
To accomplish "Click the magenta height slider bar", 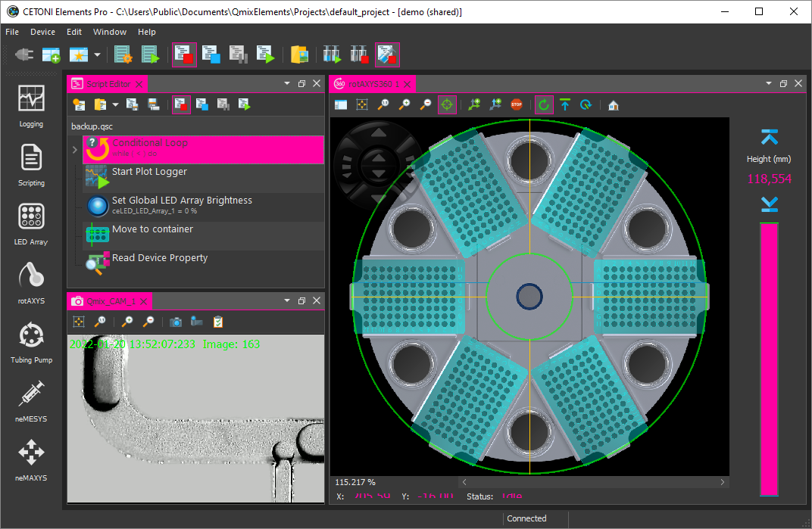I will click(769, 359).
